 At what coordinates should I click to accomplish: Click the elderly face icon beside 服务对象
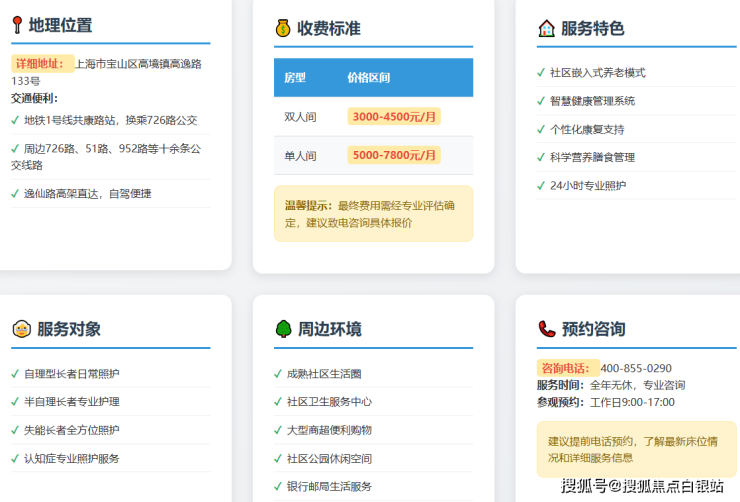21,329
